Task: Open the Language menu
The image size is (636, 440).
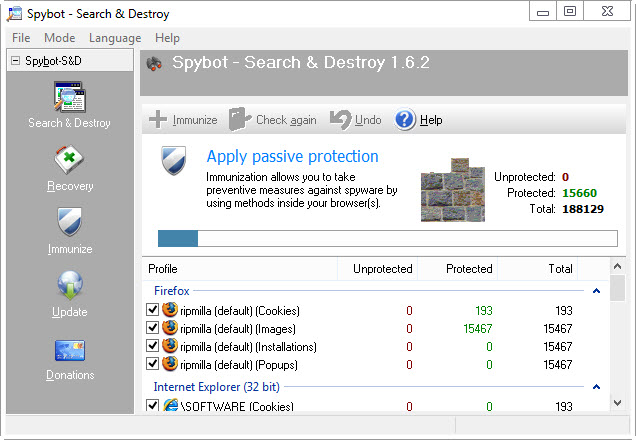Action: click(115, 38)
